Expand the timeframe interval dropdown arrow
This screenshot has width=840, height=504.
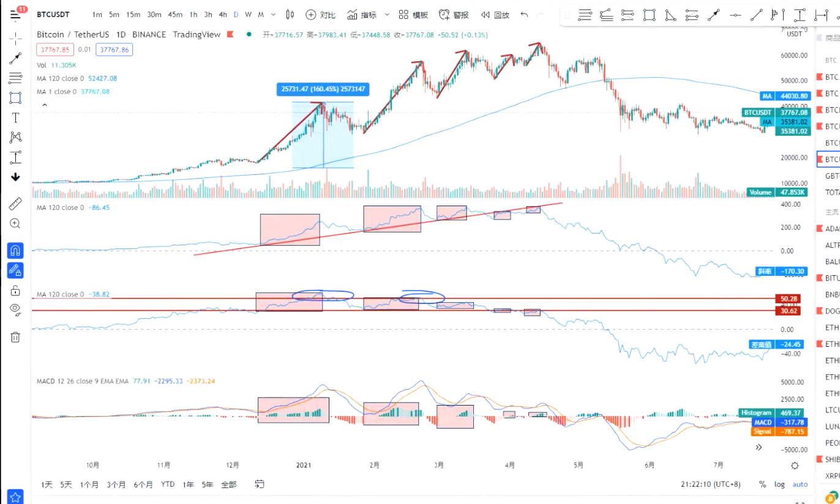(272, 15)
